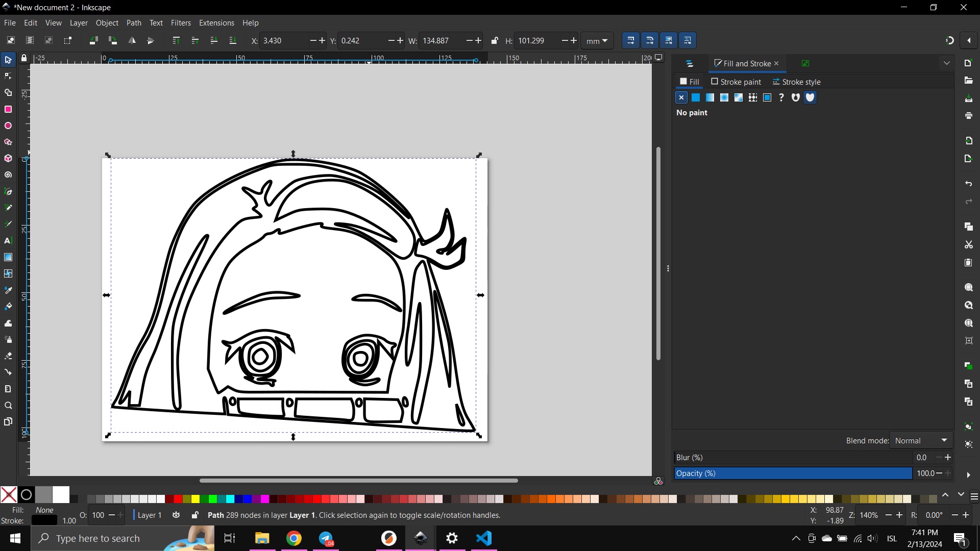Toggle snapping on or off

click(949, 41)
